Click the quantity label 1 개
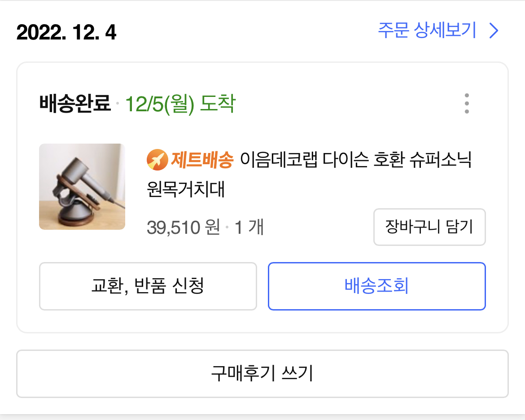The height and width of the screenshot is (420, 525). click(x=250, y=228)
